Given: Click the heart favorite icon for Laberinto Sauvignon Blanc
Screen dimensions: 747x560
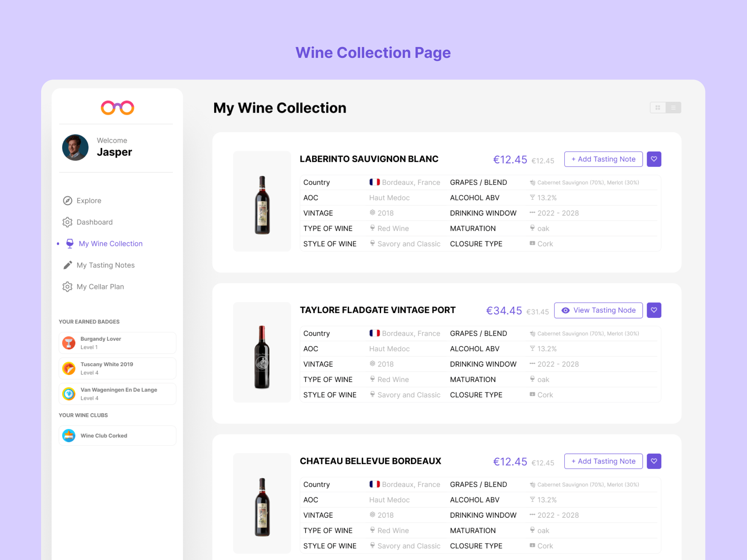Looking at the screenshot, I should pyautogui.click(x=653, y=159).
